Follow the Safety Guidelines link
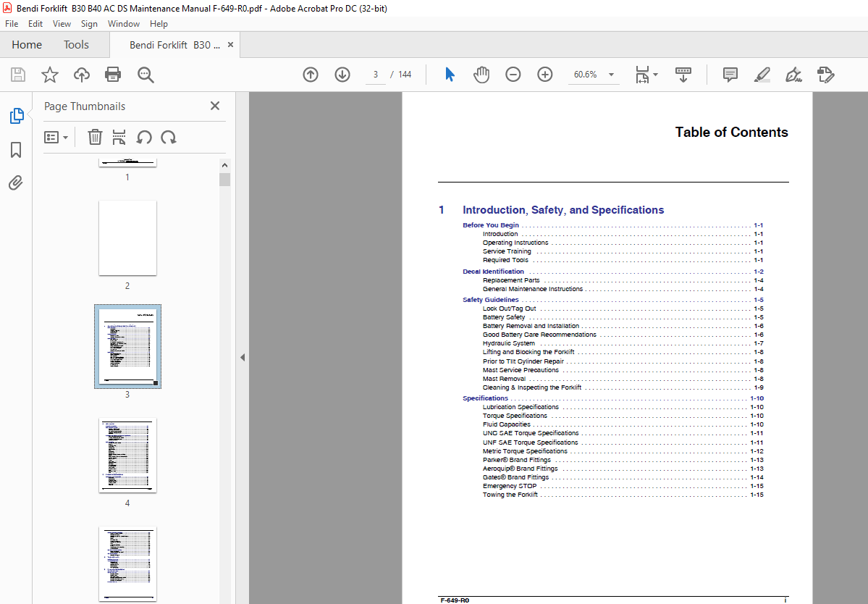This screenshot has height=604, width=868. click(x=490, y=300)
